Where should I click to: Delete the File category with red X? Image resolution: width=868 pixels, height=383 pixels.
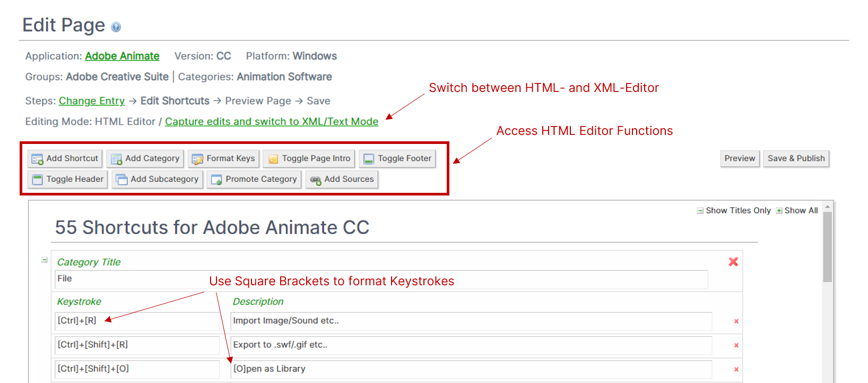[733, 261]
